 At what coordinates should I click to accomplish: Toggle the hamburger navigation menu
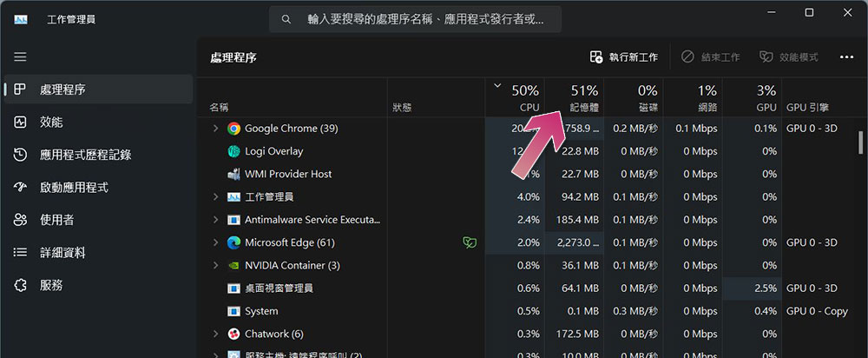pos(21,56)
